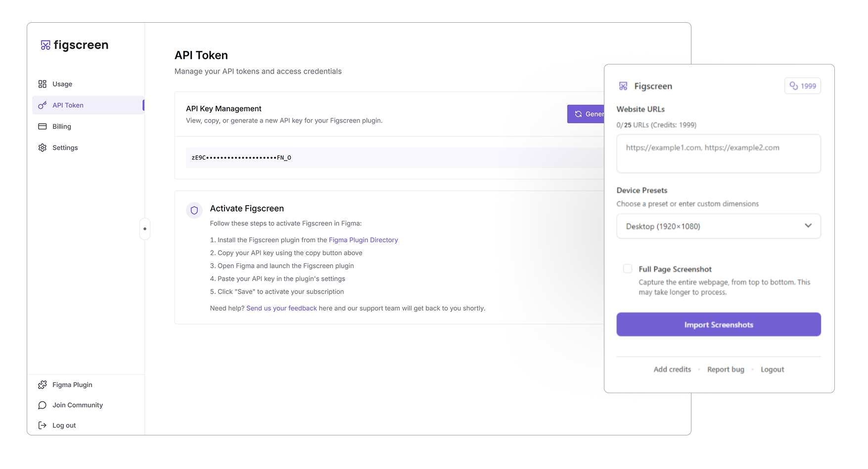Click the 'API Token' page title
The image size is (868, 469).
point(201,55)
